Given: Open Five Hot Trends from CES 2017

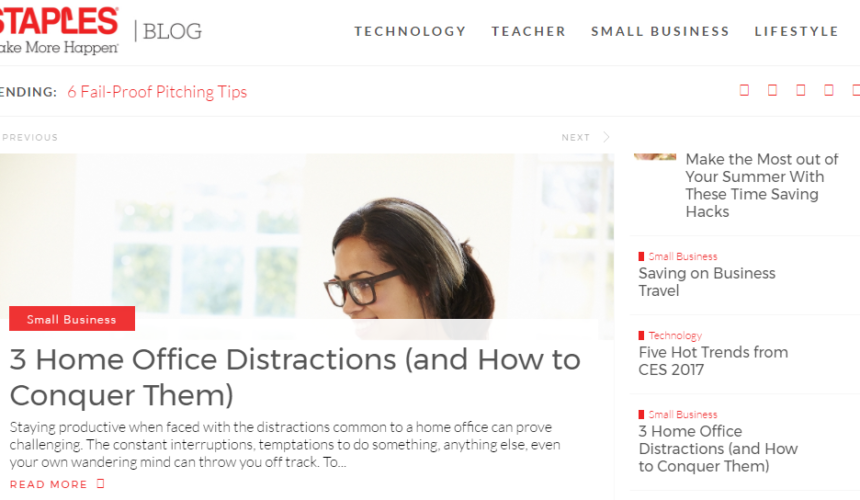Looking at the screenshot, I should 713,361.
